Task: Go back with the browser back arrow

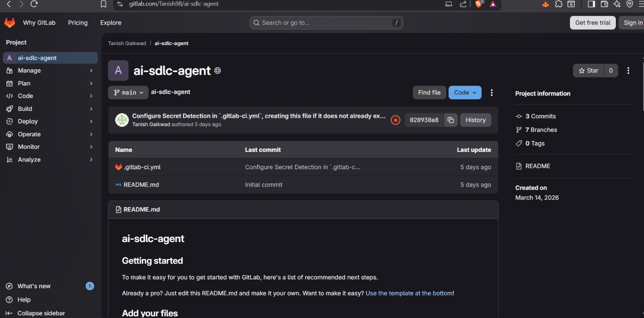Action: [9, 4]
